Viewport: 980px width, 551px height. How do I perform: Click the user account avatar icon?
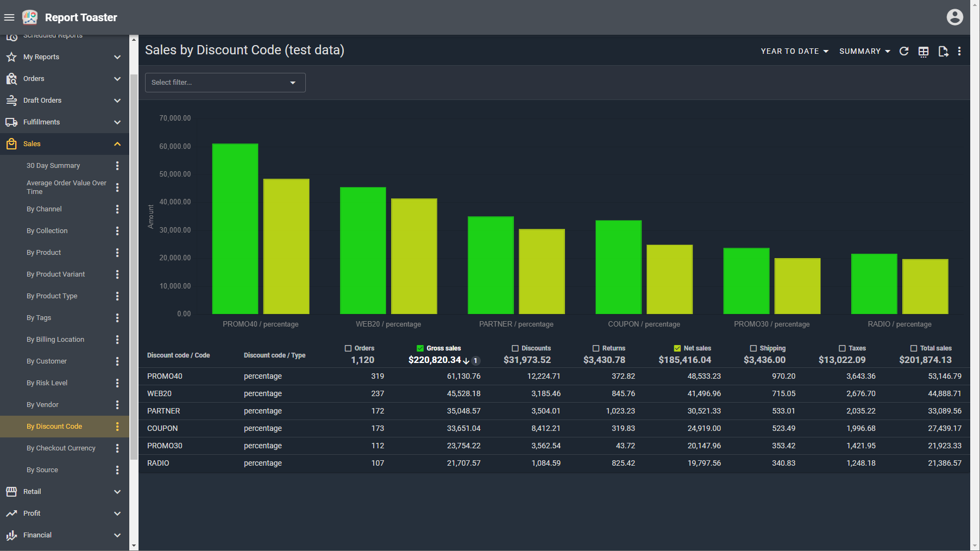[x=954, y=17]
